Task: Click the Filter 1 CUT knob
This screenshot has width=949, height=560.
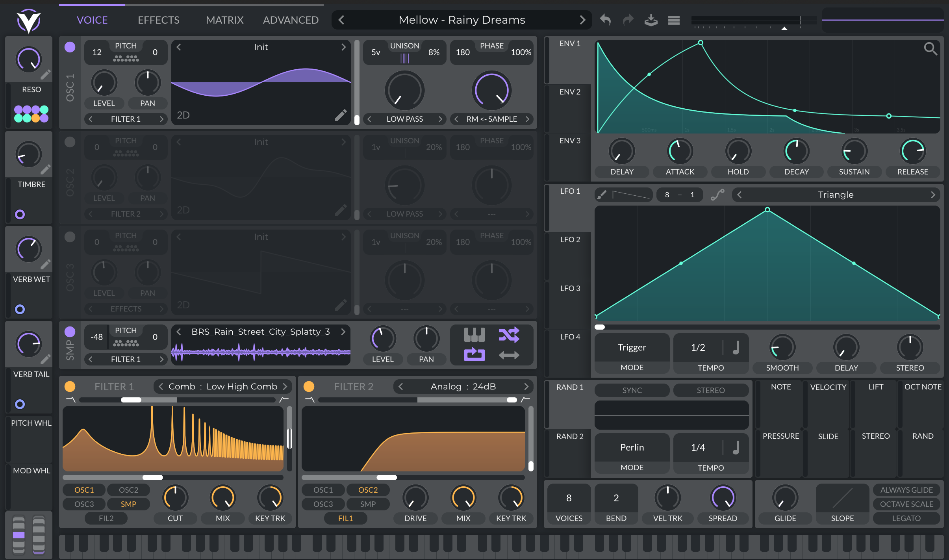Action: coord(175,498)
